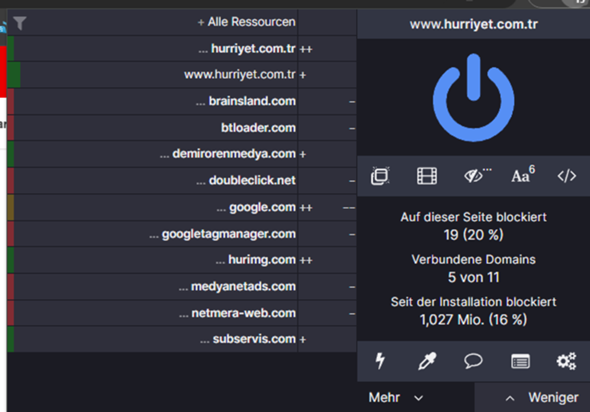Click the blocked count 19 (20 %)
This screenshot has width=590, height=412.
tap(473, 235)
